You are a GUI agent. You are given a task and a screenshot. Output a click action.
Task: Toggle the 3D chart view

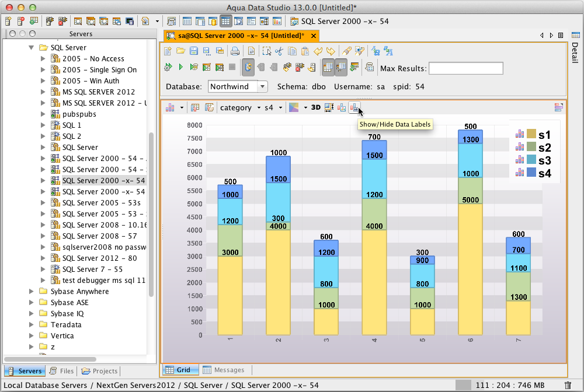(316, 107)
